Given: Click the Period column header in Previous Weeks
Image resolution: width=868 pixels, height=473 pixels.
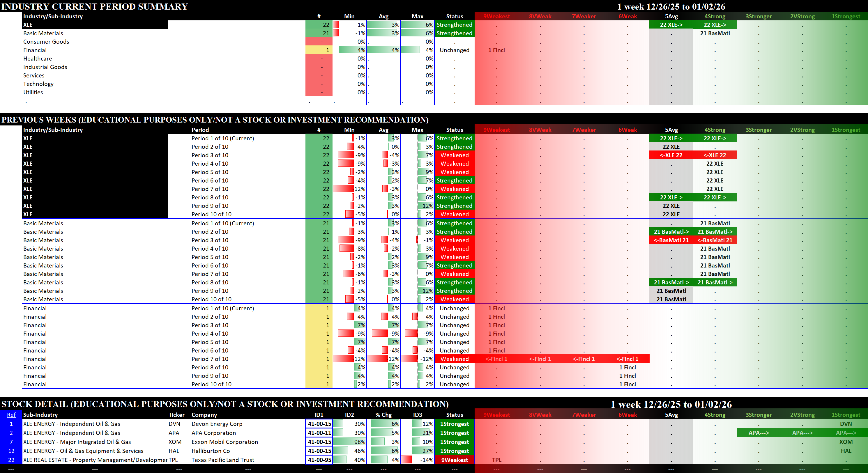Looking at the screenshot, I should tap(200, 130).
